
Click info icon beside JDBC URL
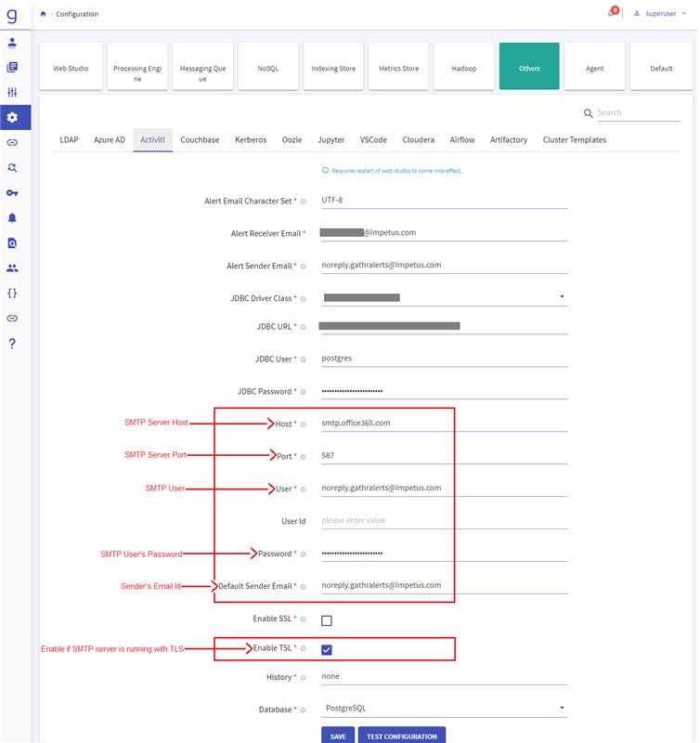pyautogui.click(x=303, y=327)
